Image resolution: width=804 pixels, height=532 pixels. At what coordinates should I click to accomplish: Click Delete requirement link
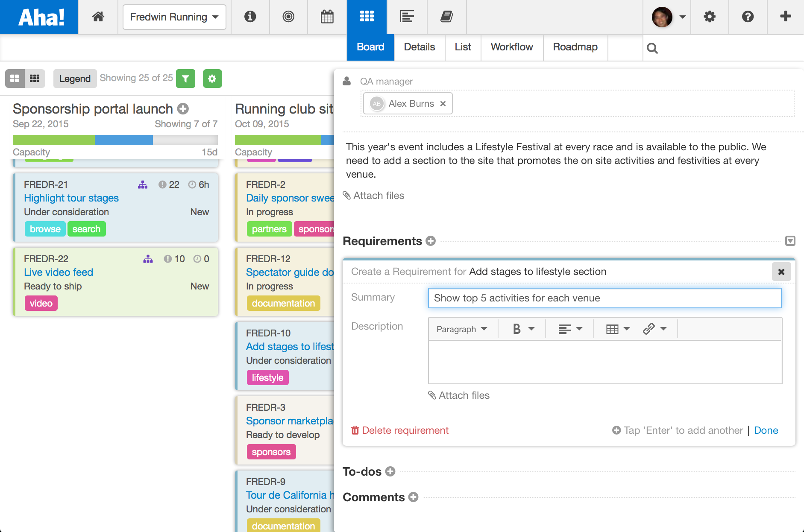pyautogui.click(x=400, y=430)
